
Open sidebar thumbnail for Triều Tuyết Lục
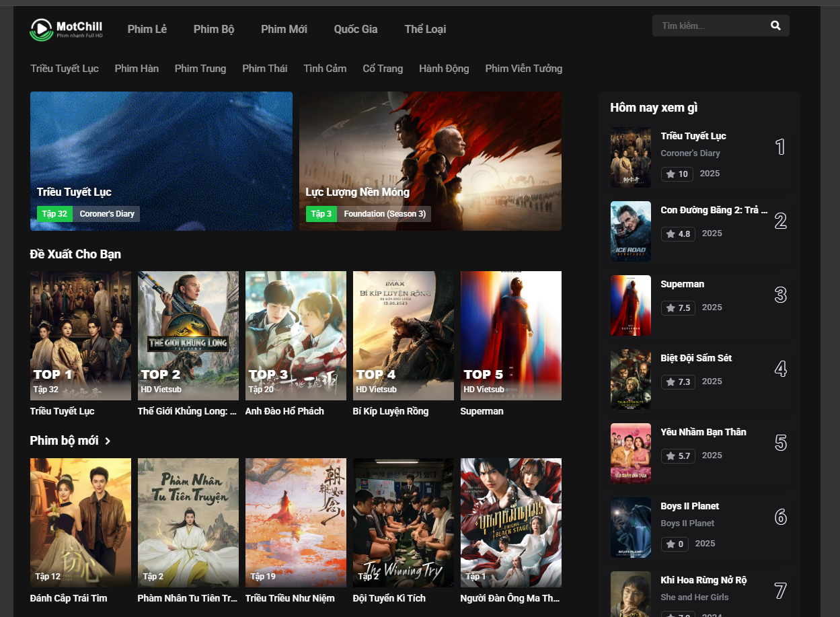click(x=631, y=157)
